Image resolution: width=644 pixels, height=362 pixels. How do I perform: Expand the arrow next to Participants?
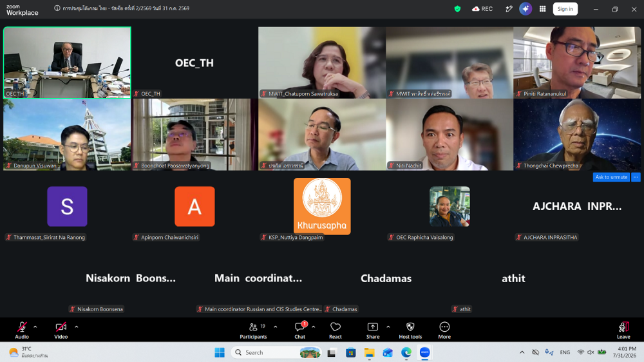point(276,327)
